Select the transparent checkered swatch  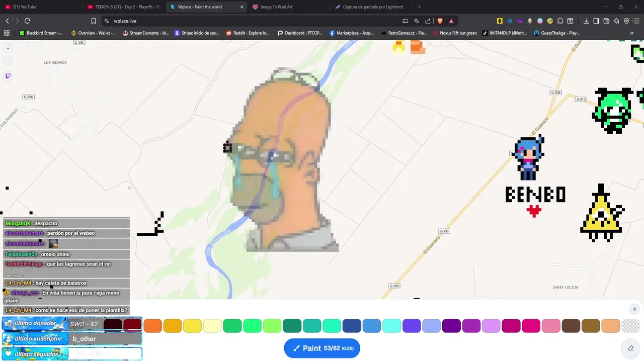point(630,325)
